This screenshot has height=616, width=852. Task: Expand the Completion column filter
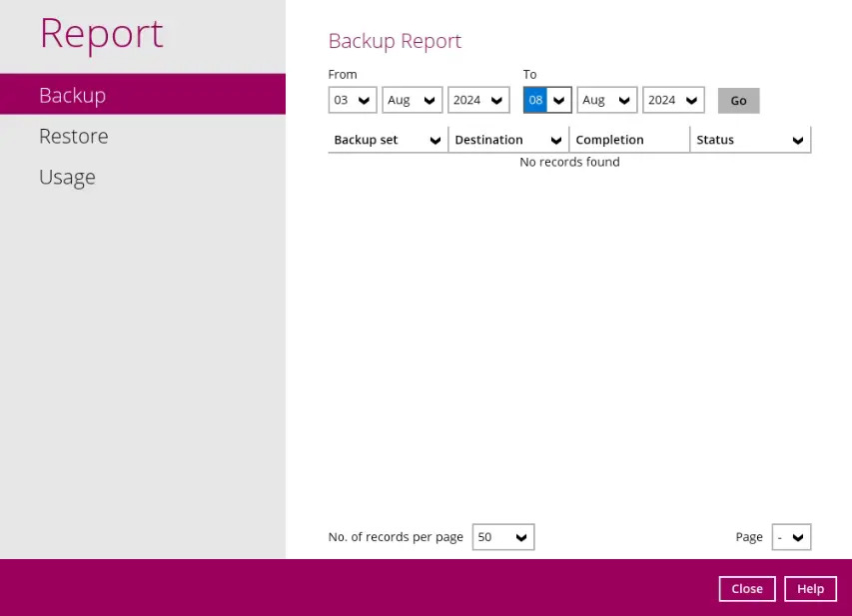(x=629, y=140)
